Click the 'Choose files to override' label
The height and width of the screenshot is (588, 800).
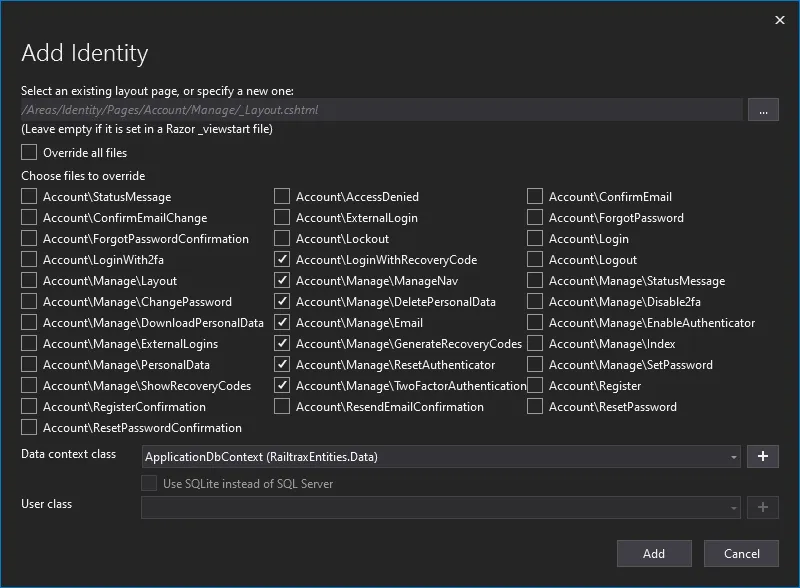pos(83,176)
